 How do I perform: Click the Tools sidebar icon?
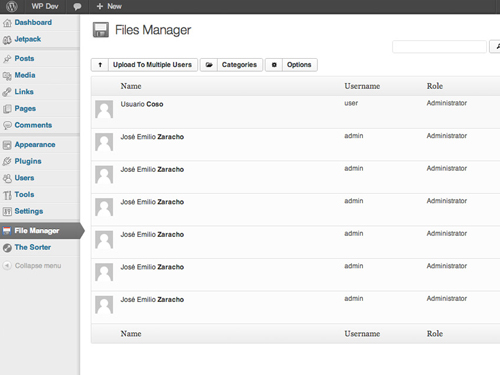tap(7, 195)
